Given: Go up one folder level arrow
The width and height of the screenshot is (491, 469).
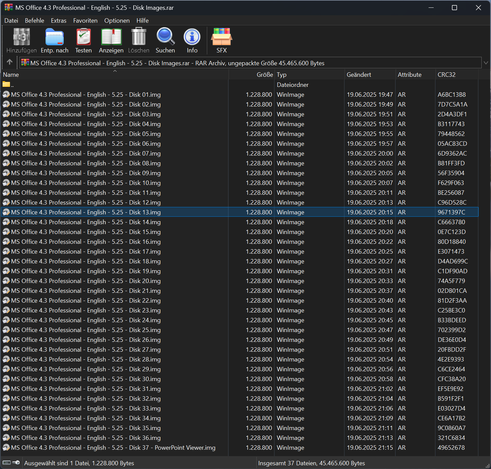Looking at the screenshot, I should point(9,62).
